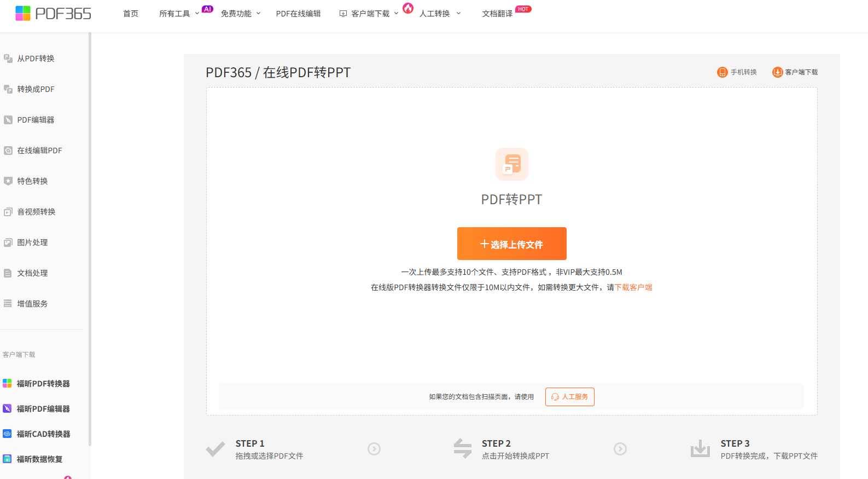868x479 pixels.
Task: Open the 客户端下载 link at top right
Action: (795, 72)
